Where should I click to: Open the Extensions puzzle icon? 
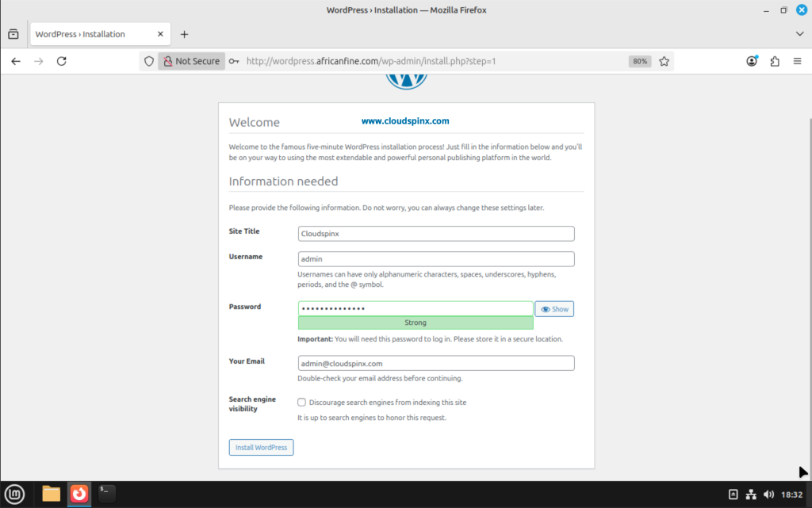click(775, 61)
